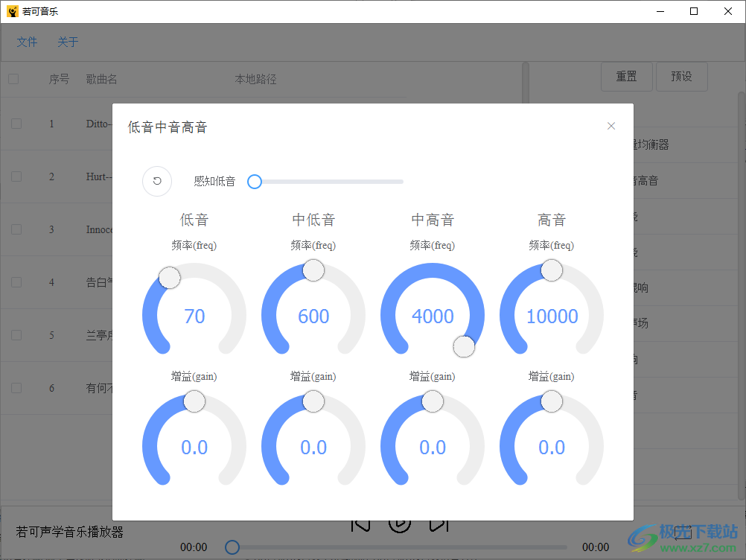Click the previous track button
This screenshot has width=746, height=560.
pyautogui.click(x=360, y=525)
